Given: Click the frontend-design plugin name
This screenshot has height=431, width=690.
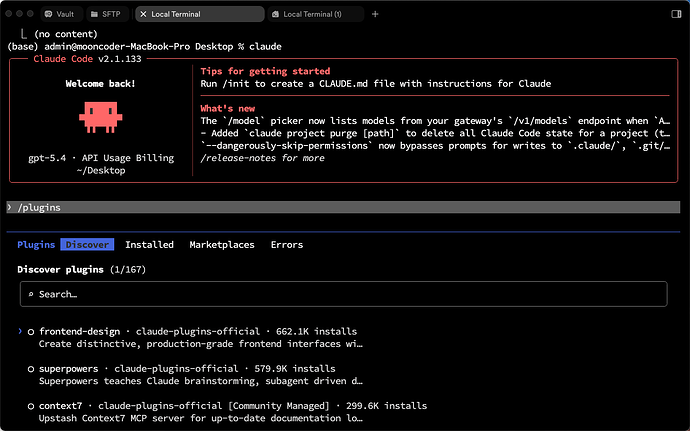Looking at the screenshot, I should tap(79, 331).
